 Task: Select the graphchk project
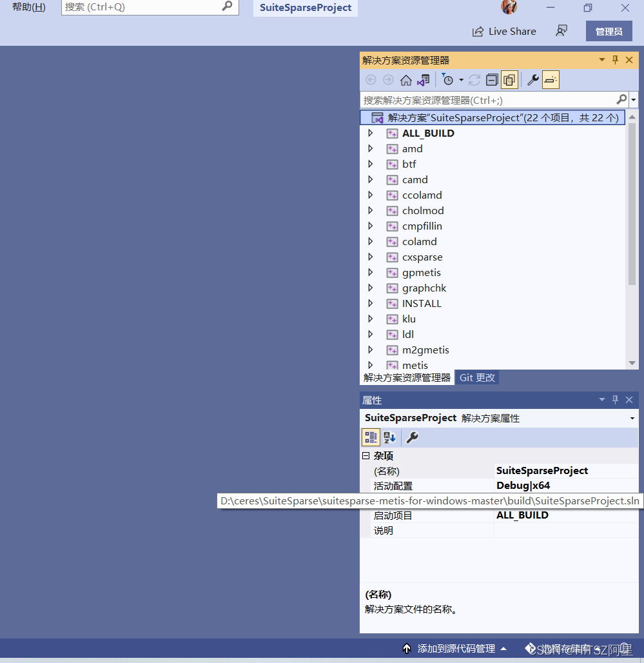424,288
